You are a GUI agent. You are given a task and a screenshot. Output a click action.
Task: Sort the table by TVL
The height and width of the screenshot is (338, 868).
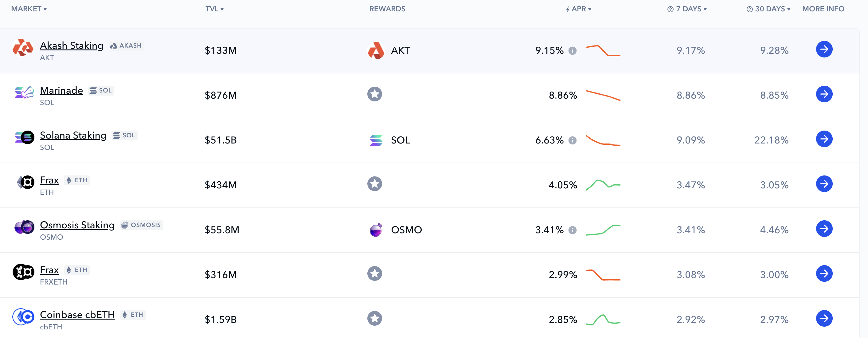(x=214, y=9)
